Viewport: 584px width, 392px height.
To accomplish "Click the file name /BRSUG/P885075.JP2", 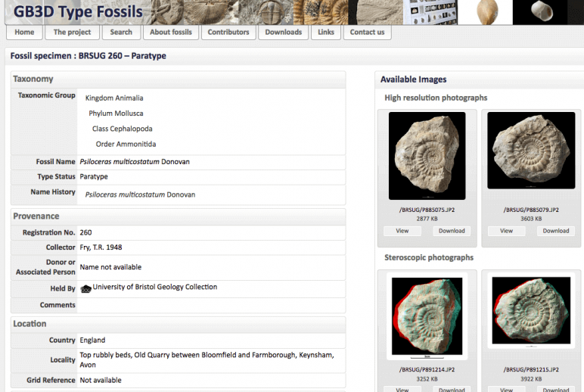I will pos(427,210).
